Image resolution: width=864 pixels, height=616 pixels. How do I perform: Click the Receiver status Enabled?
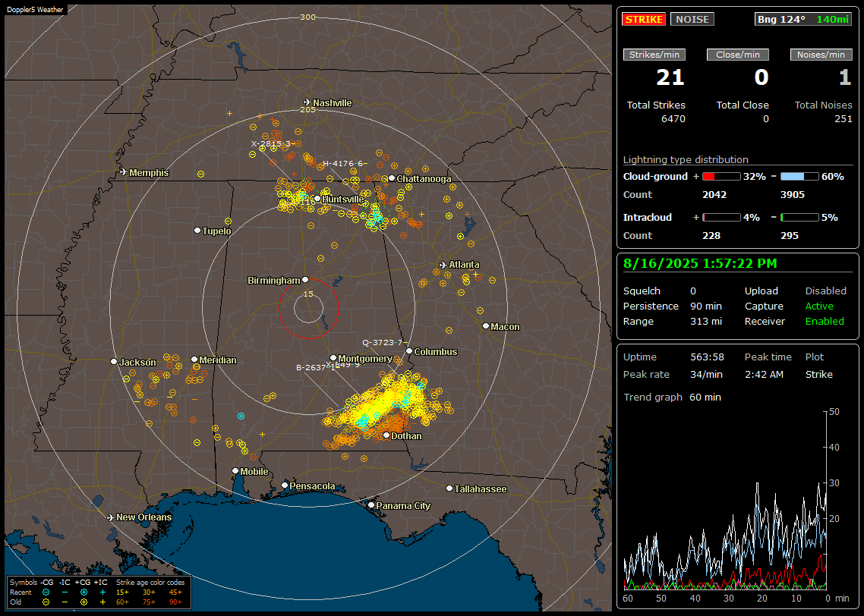(825, 321)
